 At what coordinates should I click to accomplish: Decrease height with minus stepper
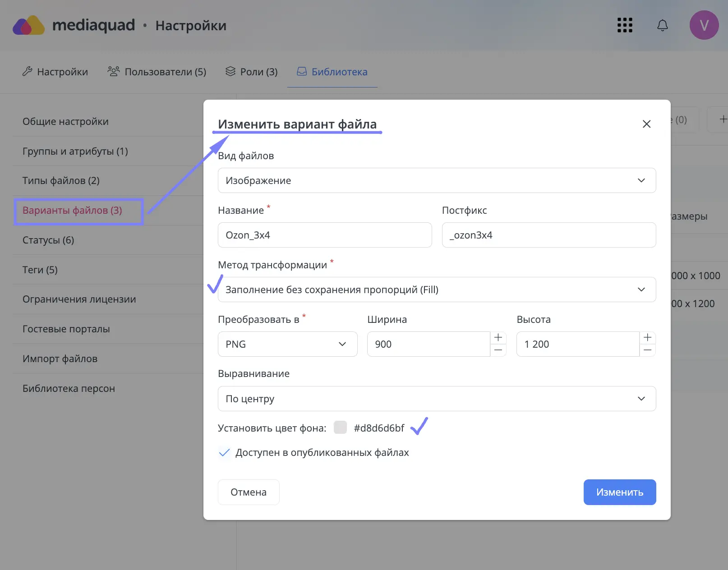coord(647,350)
